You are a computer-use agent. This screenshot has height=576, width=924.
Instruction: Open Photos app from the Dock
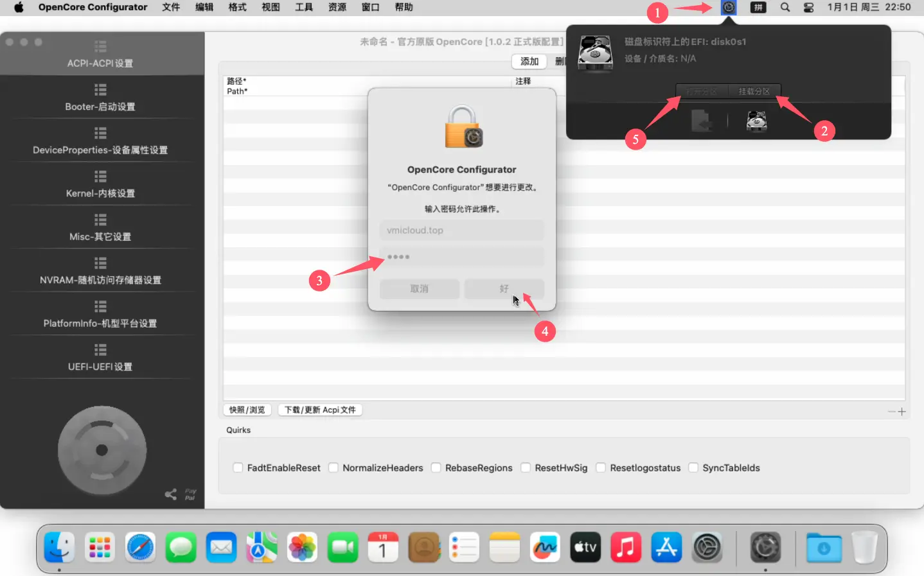(x=302, y=547)
